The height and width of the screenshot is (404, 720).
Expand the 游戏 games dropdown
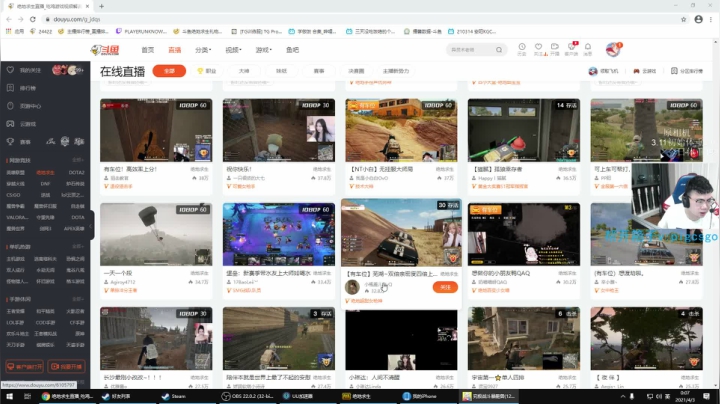coord(264,50)
